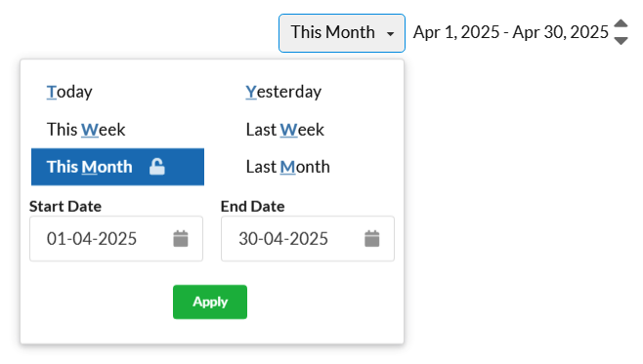
Task: Click the up arrow next to date range
Action: coord(621,23)
